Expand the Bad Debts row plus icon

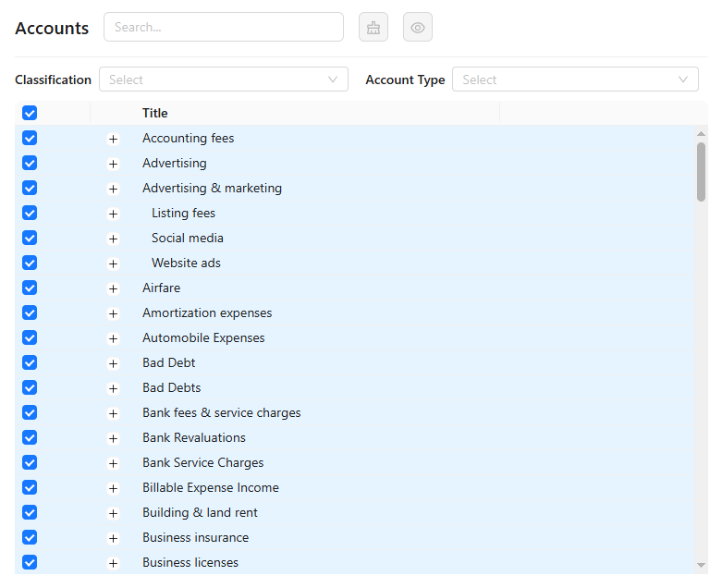click(x=113, y=388)
